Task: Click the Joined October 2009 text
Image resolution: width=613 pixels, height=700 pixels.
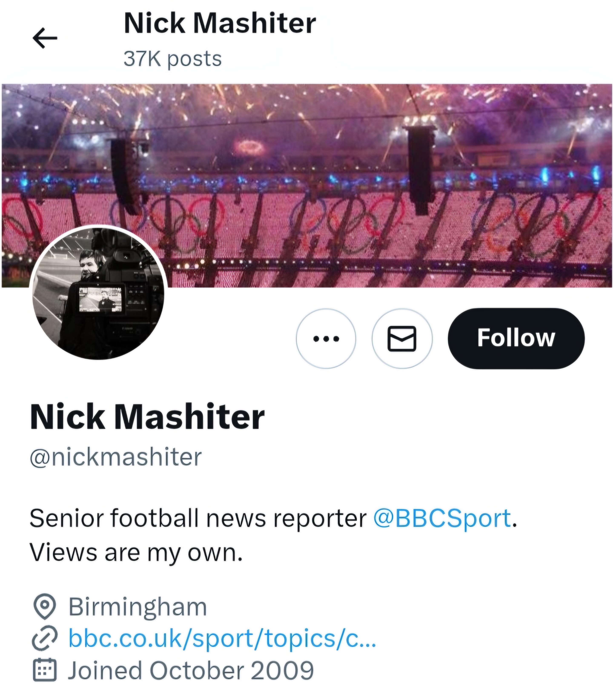Action: point(191,670)
